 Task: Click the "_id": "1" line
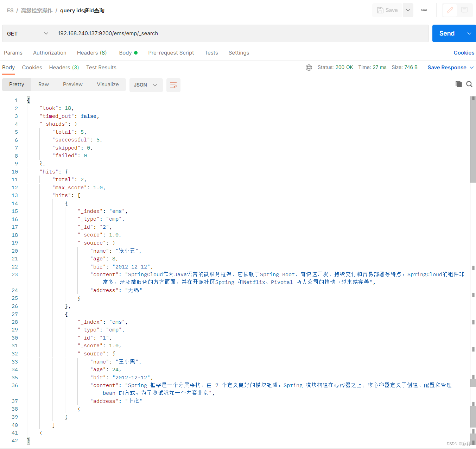[x=95, y=338]
